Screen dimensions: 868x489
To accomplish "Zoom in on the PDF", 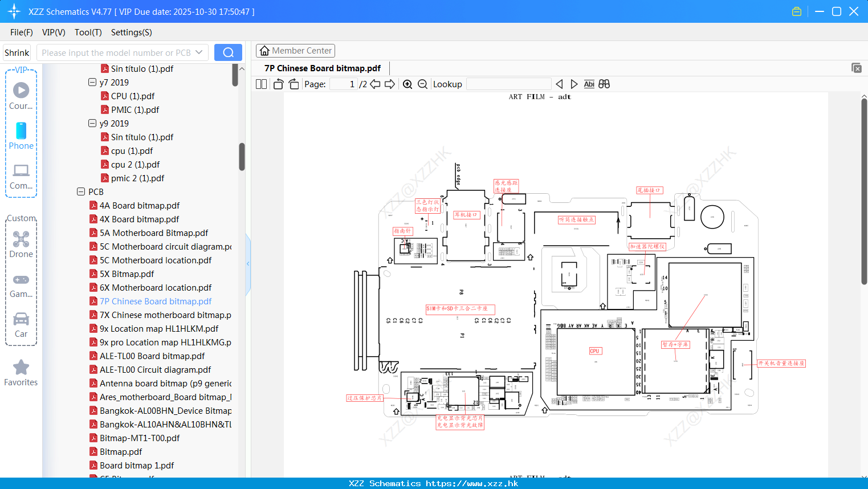I will (407, 84).
